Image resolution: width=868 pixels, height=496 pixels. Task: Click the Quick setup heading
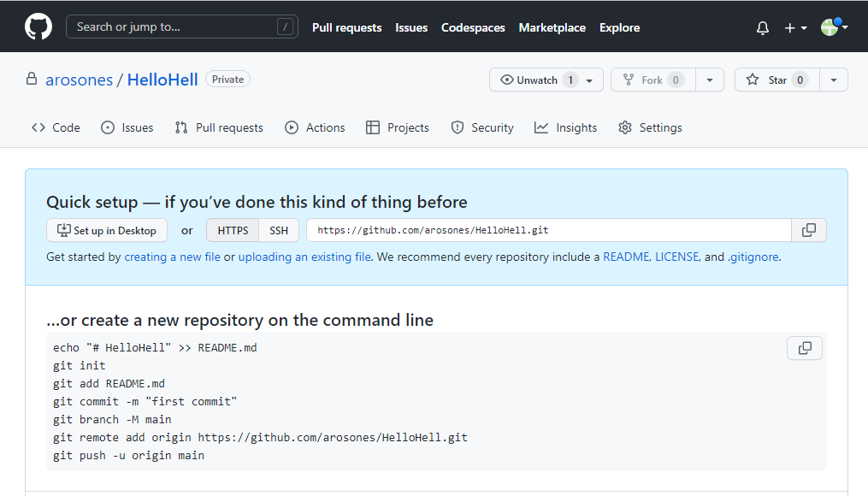pyautogui.click(x=257, y=202)
